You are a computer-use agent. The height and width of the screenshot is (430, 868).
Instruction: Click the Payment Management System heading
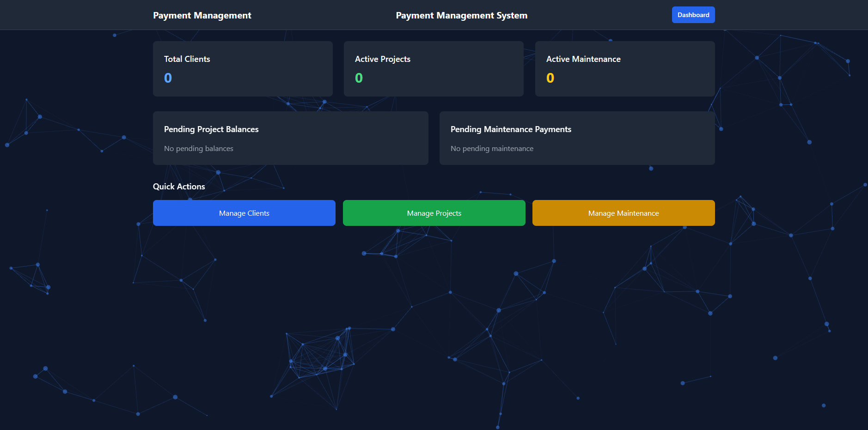point(461,15)
